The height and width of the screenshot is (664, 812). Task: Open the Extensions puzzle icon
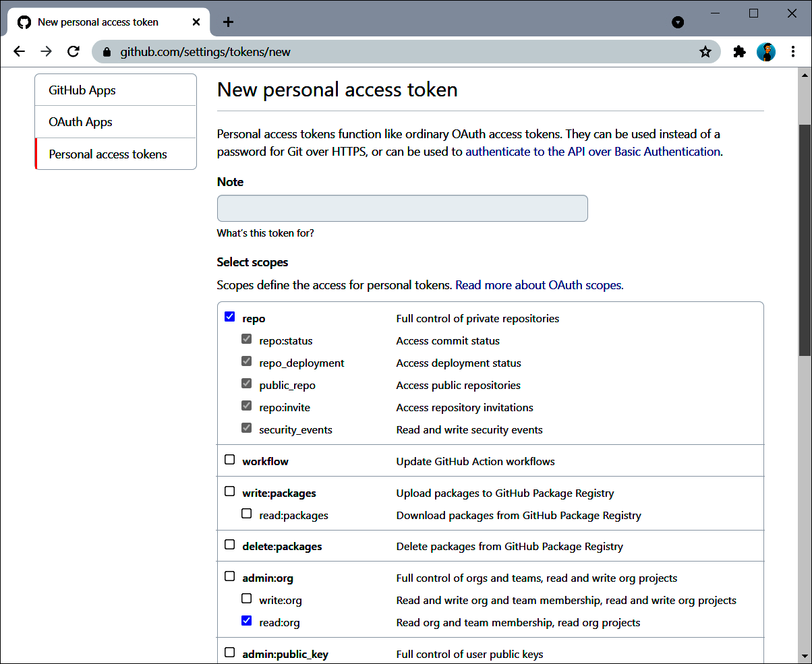(740, 52)
